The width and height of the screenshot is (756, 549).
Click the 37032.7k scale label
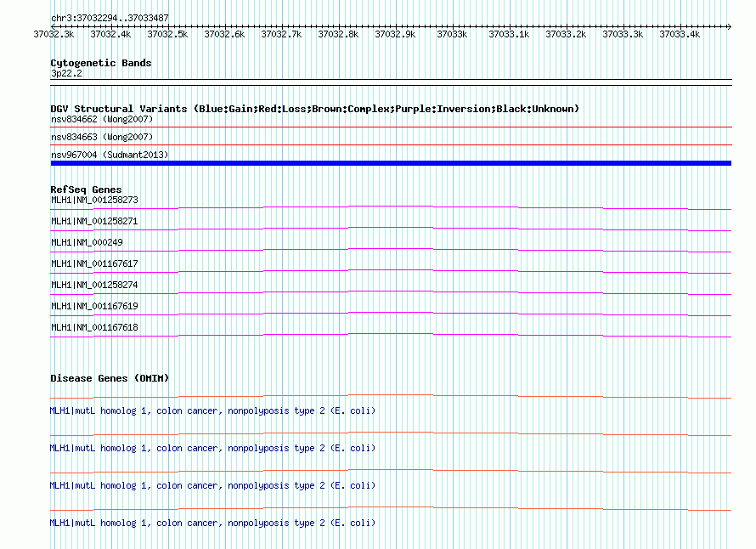pos(281,34)
